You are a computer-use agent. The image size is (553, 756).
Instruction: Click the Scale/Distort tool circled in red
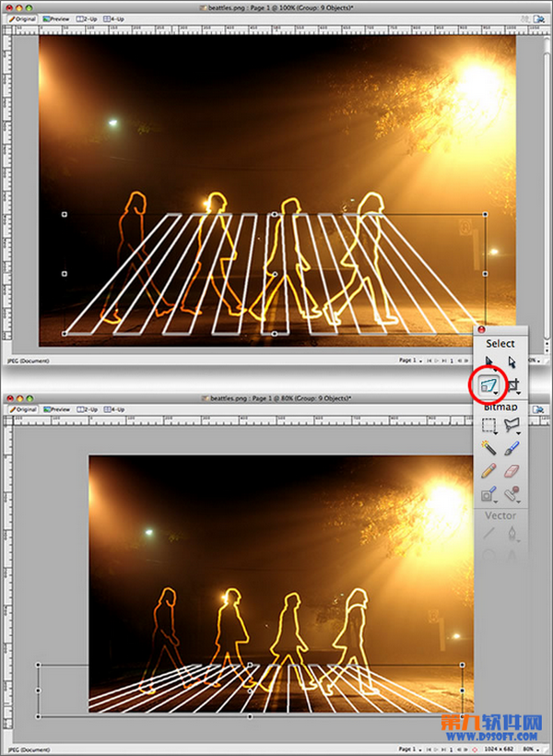[489, 384]
